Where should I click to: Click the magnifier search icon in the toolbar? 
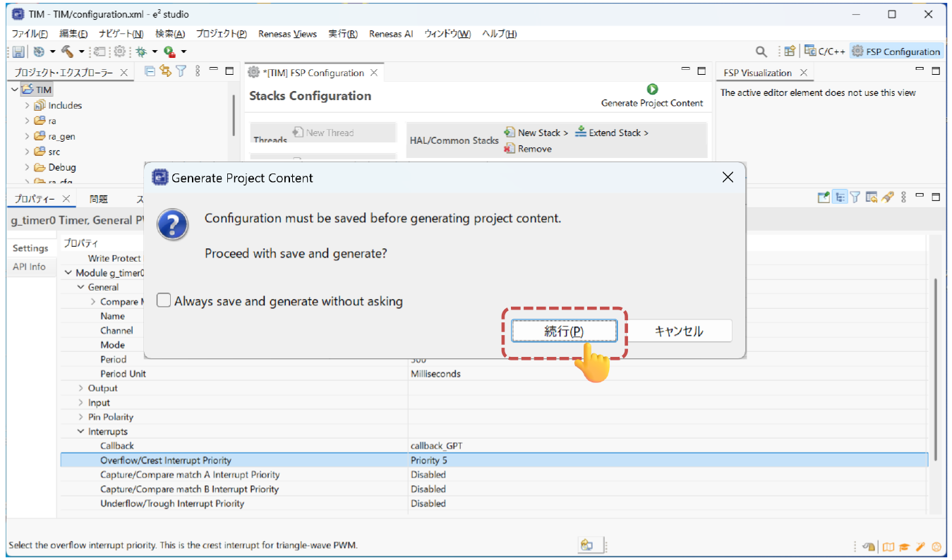pos(761,51)
